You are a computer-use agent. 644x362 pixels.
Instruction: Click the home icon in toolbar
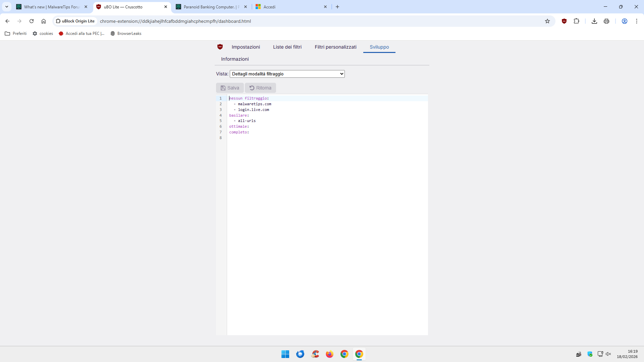click(x=44, y=21)
